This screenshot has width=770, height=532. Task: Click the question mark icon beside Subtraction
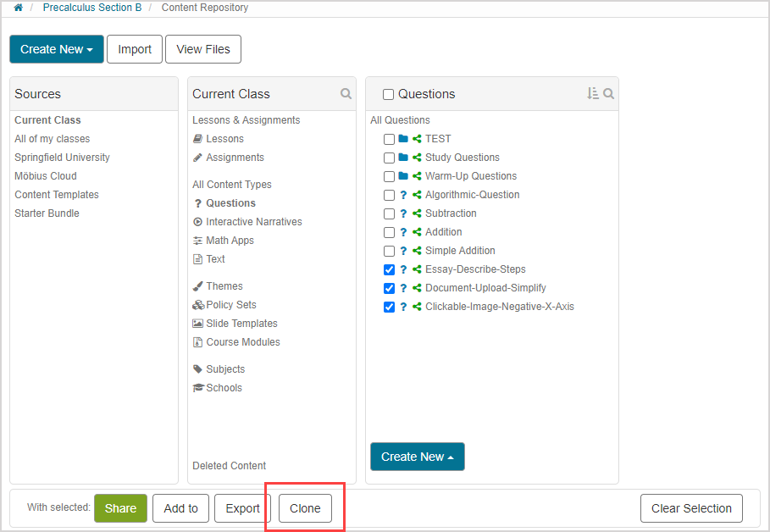coord(403,213)
